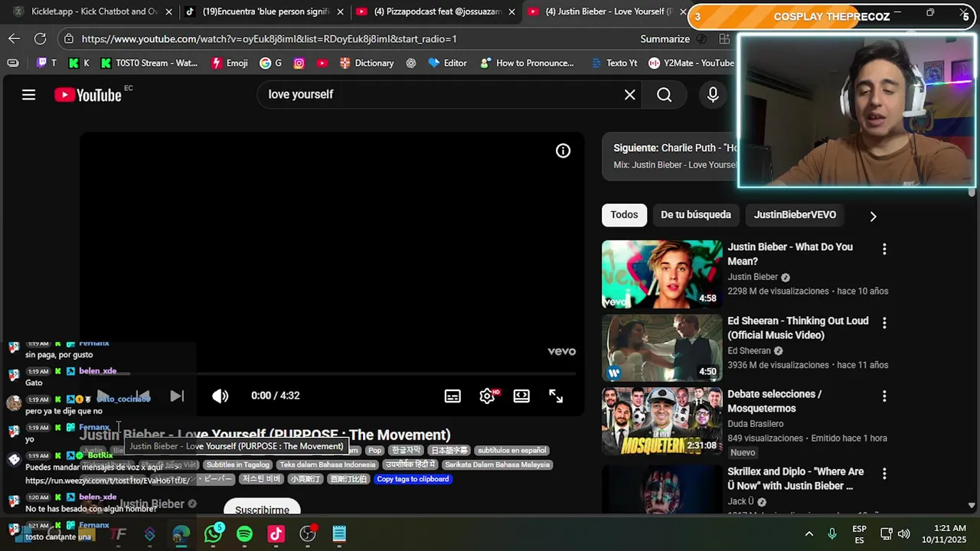Image resolution: width=980 pixels, height=551 pixels.
Task: Go back with the browser back arrow
Action: (x=15, y=38)
